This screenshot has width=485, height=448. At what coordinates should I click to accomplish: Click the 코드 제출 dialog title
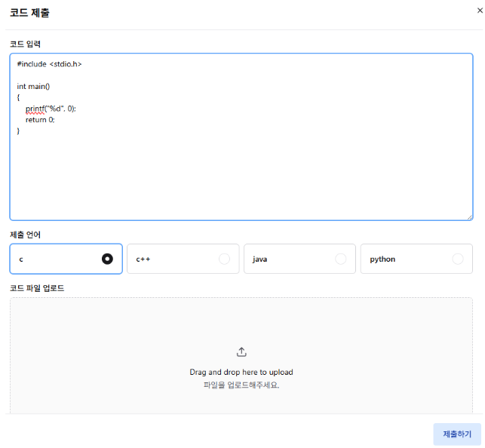pyautogui.click(x=30, y=13)
